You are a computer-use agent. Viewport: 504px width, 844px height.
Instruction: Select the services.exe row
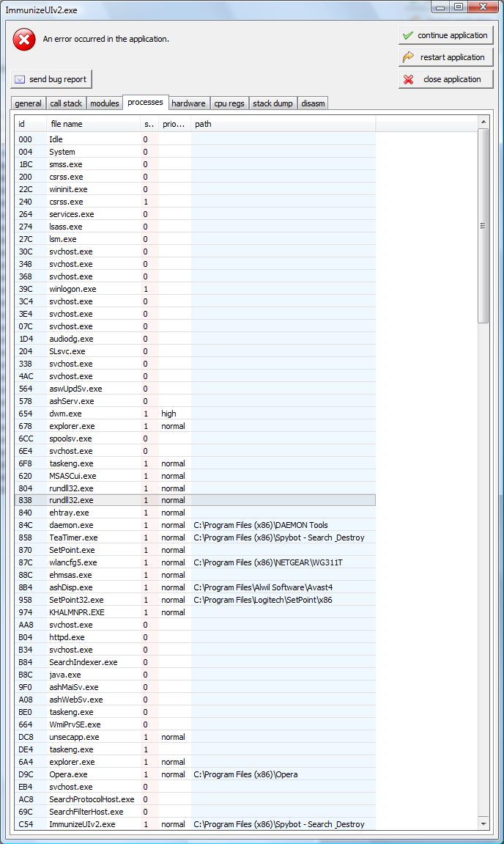[196, 214]
